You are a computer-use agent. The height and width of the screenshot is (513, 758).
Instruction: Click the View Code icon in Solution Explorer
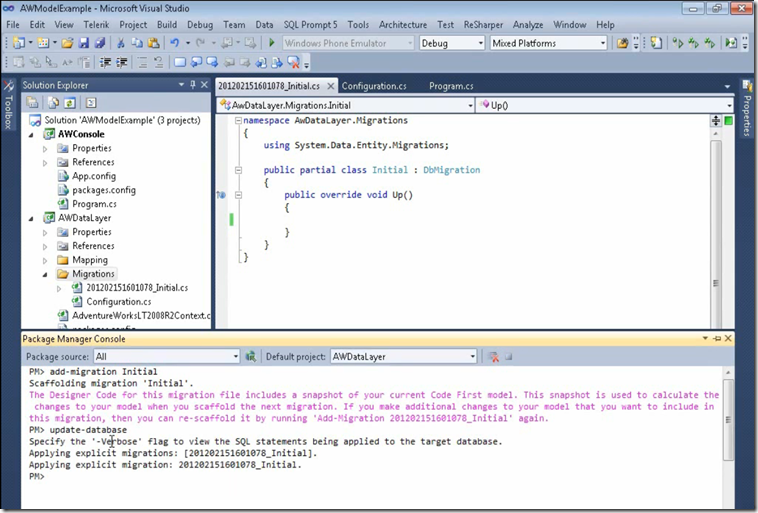[91, 103]
